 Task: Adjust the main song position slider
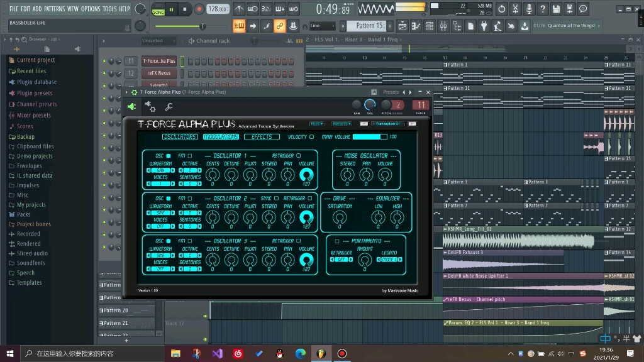(191, 26)
